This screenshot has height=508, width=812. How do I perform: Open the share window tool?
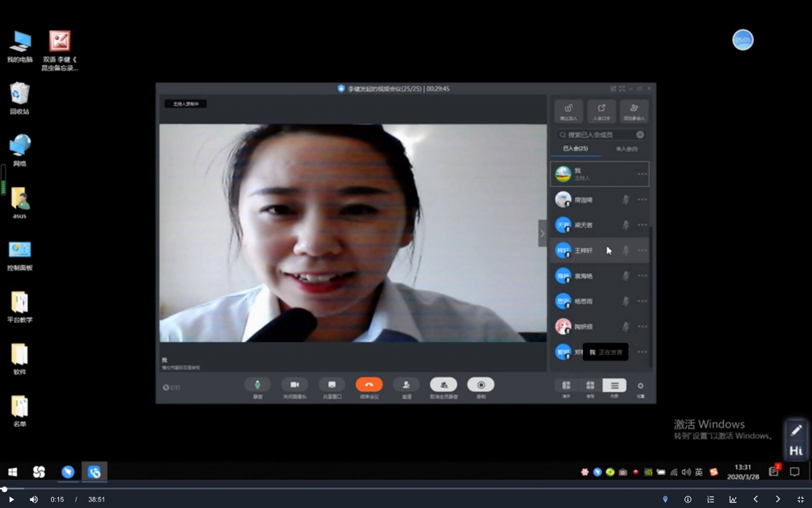332,385
